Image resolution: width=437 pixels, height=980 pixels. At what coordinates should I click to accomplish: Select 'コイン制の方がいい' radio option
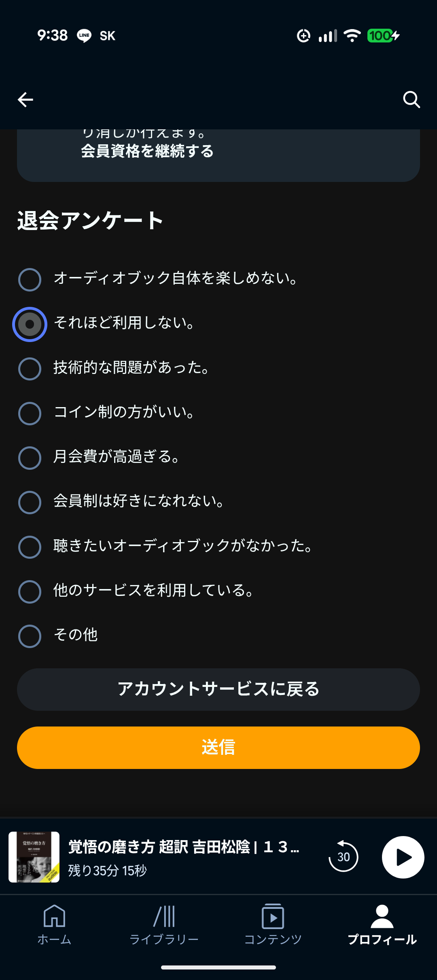click(30, 413)
